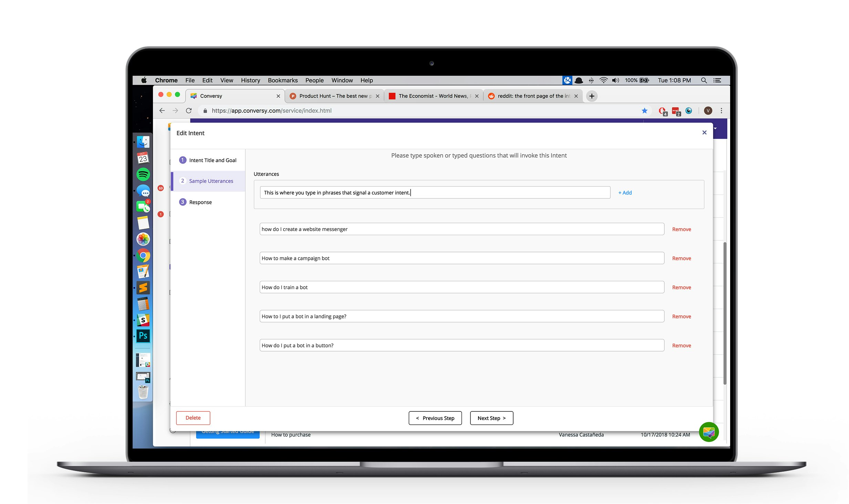Go to Intent Title and Goal step
The image size is (849, 504).
click(213, 160)
